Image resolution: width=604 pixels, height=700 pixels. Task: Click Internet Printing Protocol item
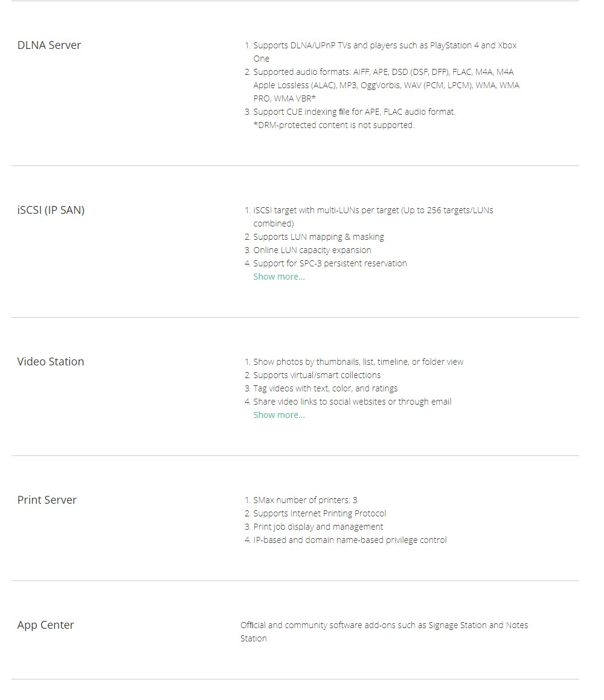point(320,513)
